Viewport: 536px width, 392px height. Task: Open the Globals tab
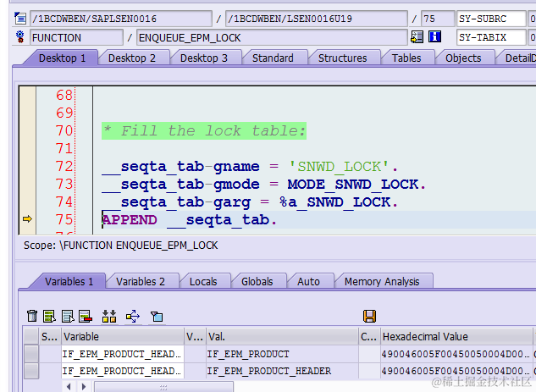coord(257,282)
